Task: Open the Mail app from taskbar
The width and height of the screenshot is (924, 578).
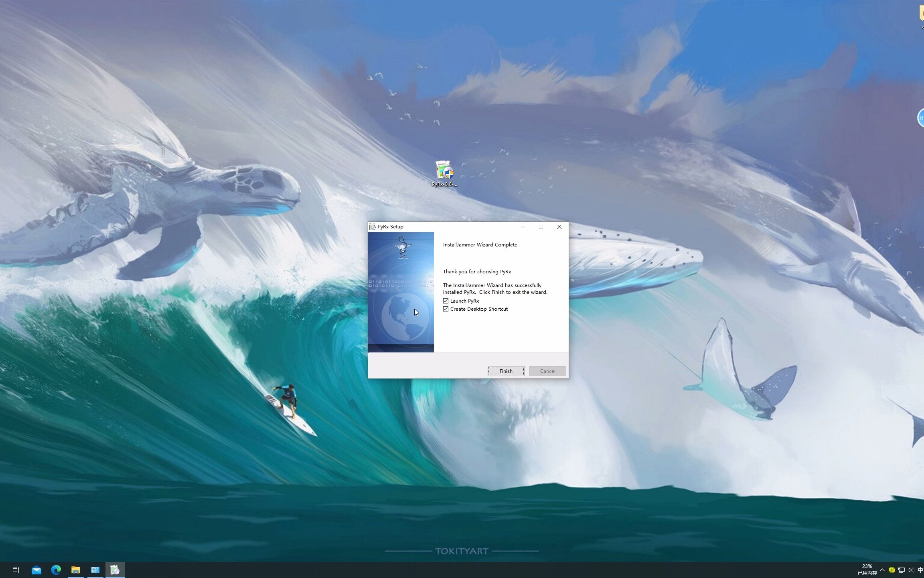Action: 36,570
